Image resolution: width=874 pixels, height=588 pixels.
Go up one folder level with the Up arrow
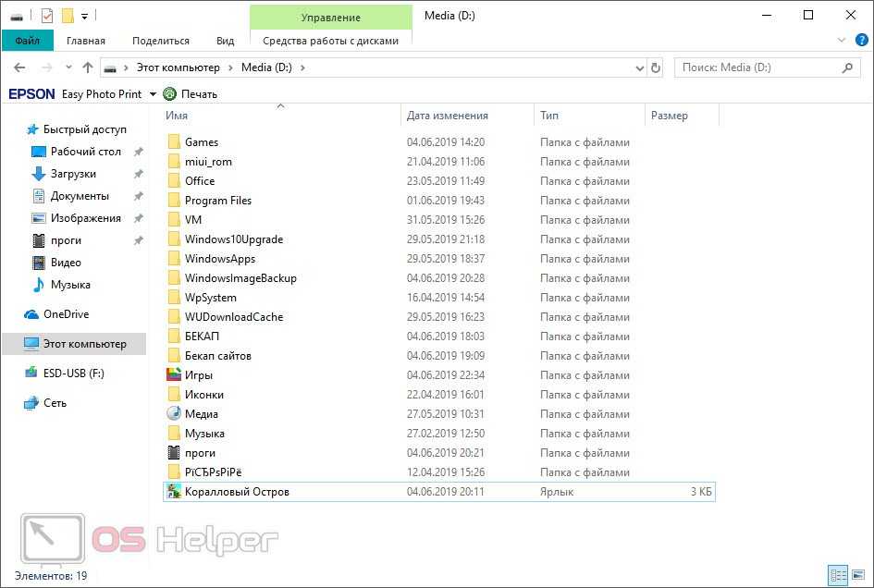point(88,67)
